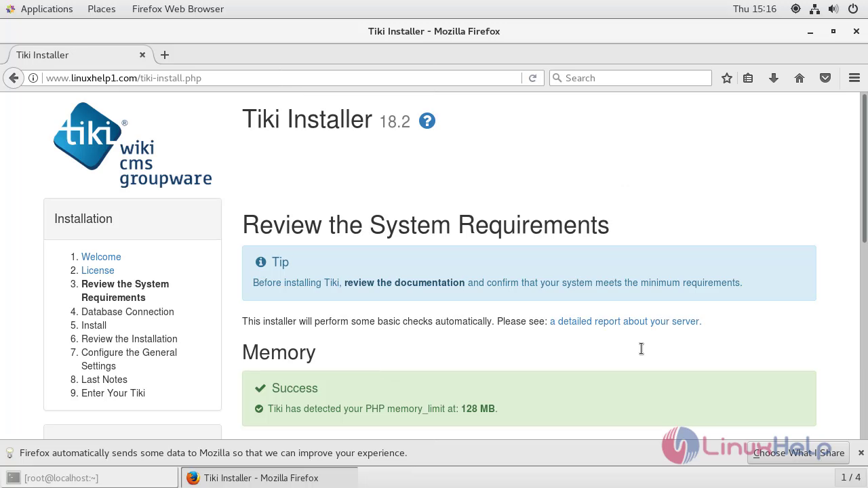Viewport: 868px width, 488px height.
Task: Open the Pocket icon in toolbar
Action: pos(825,78)
